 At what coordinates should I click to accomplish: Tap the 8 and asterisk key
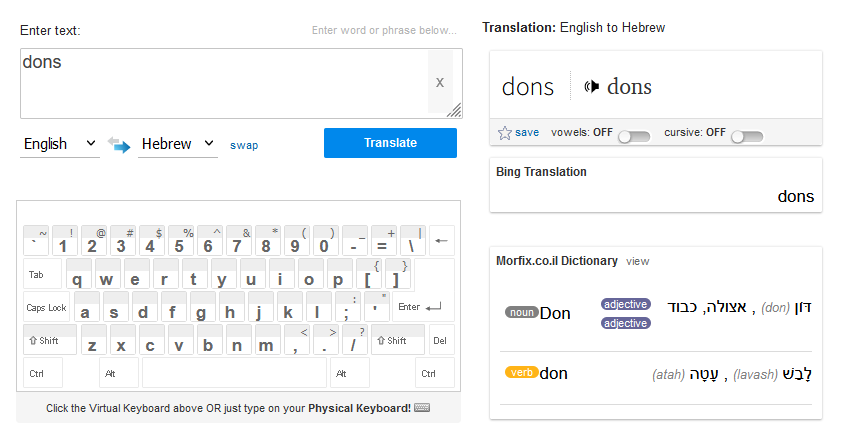268,240
